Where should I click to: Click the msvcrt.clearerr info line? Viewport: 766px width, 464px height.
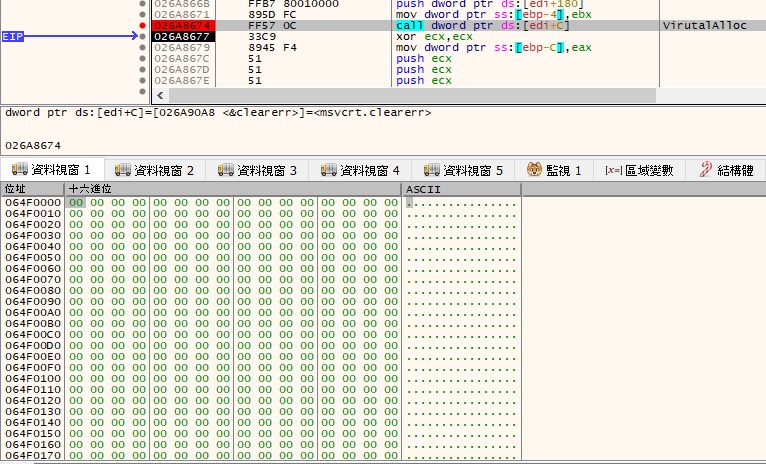(x=218, y=112)
